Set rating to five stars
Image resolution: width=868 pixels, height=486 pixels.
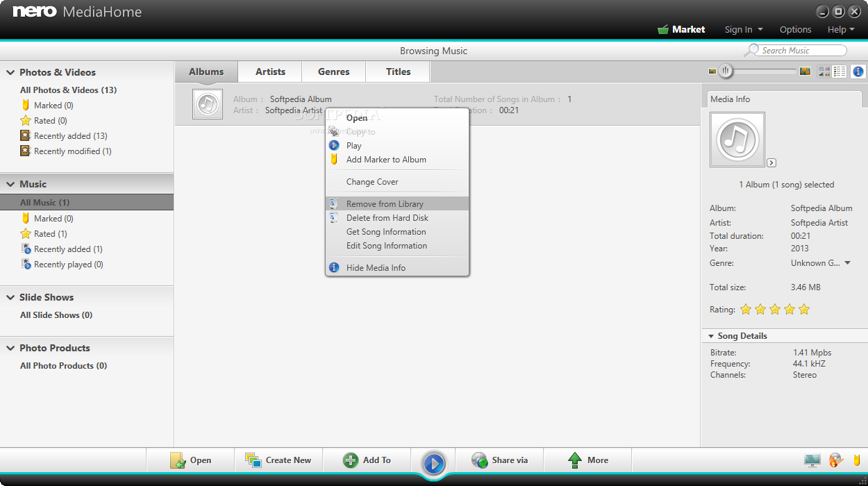click(804, 310)
